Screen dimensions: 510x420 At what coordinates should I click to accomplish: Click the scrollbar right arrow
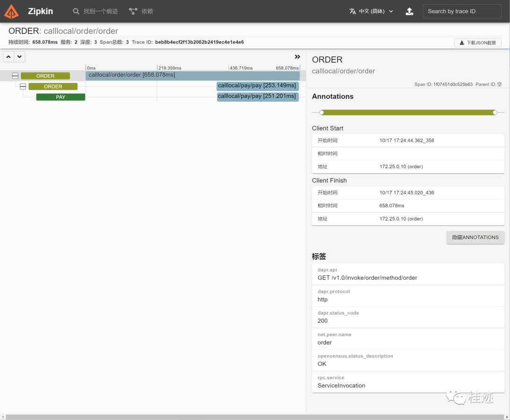(507, 417)
